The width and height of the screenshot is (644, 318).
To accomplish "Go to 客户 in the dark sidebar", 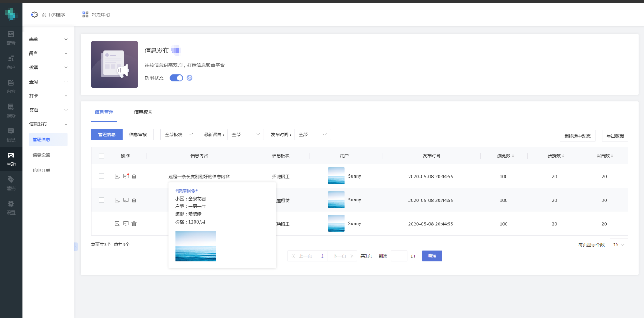I will click(11, 62).
